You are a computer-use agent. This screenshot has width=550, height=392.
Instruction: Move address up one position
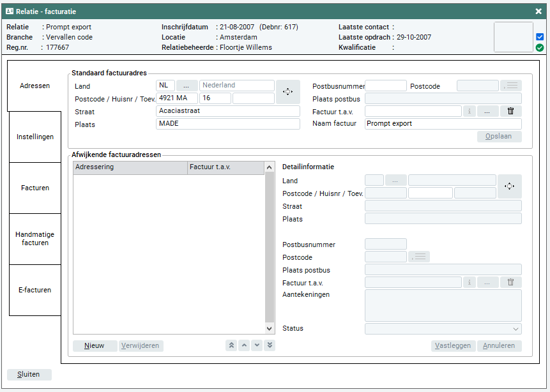coord(244,345)
